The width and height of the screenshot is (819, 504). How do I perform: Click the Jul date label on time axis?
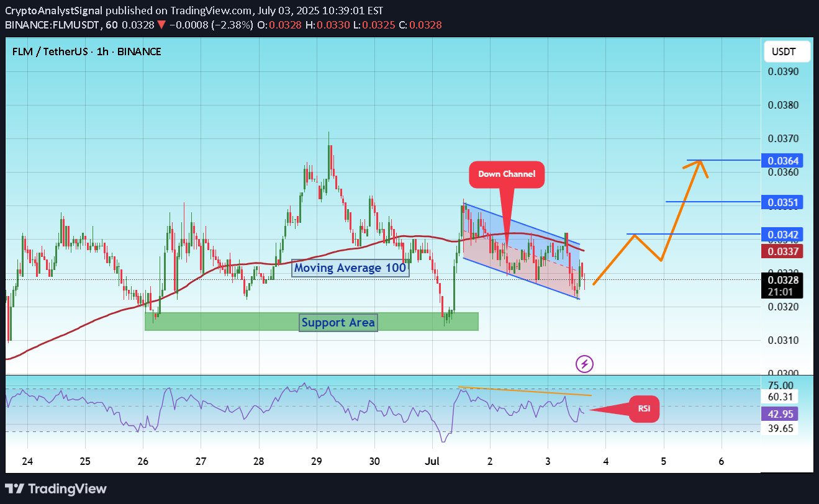(433, 462)
